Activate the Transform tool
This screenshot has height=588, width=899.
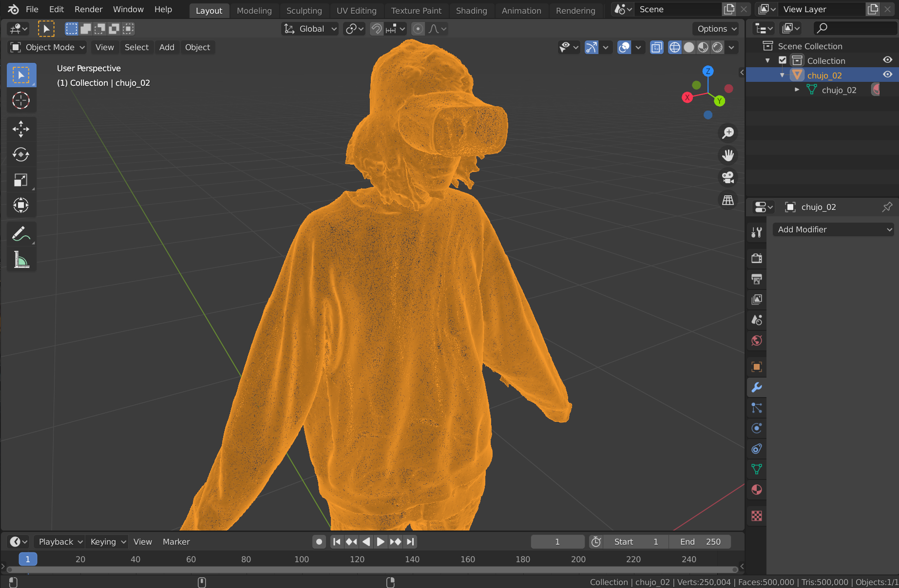[x=21, y=205]
